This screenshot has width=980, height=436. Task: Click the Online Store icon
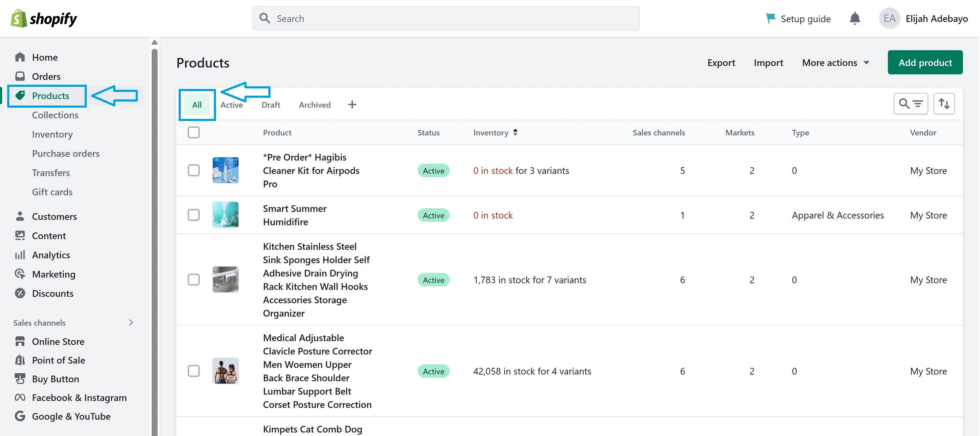(20, 341)
